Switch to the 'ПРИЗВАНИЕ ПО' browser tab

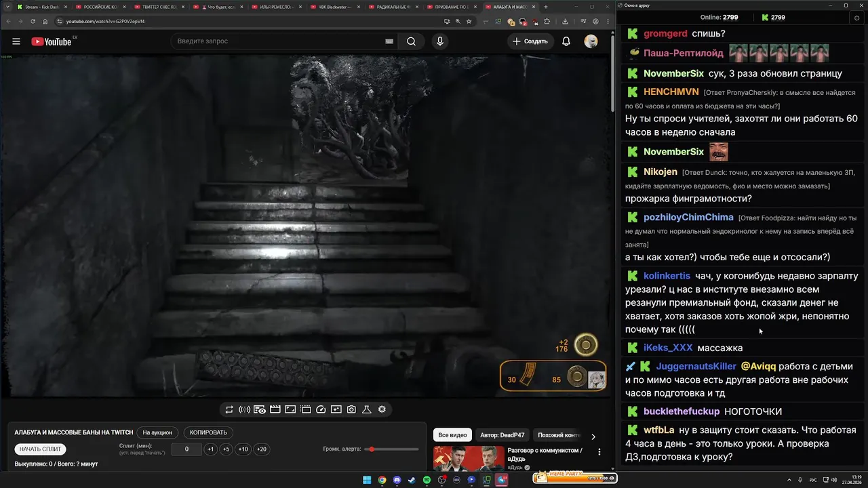tap(452, 7)
